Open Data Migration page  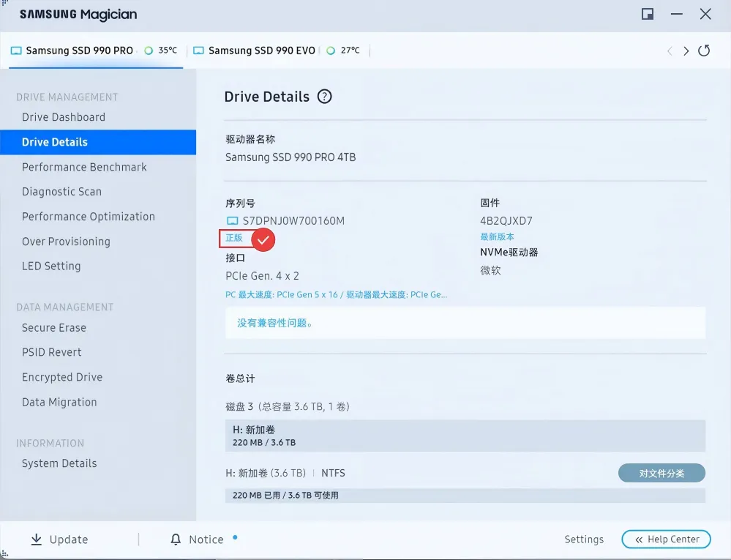59,402
